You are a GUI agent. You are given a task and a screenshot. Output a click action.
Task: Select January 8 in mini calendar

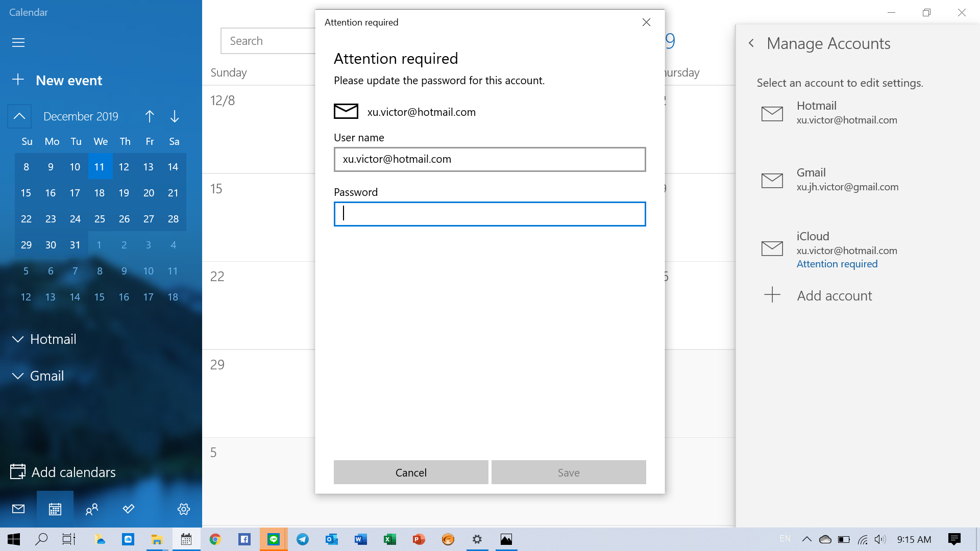click(x=100, y=271)
